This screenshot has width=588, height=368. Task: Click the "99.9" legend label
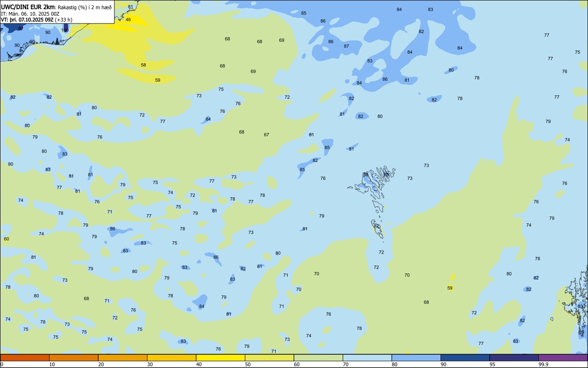click(x=543, y=364)
